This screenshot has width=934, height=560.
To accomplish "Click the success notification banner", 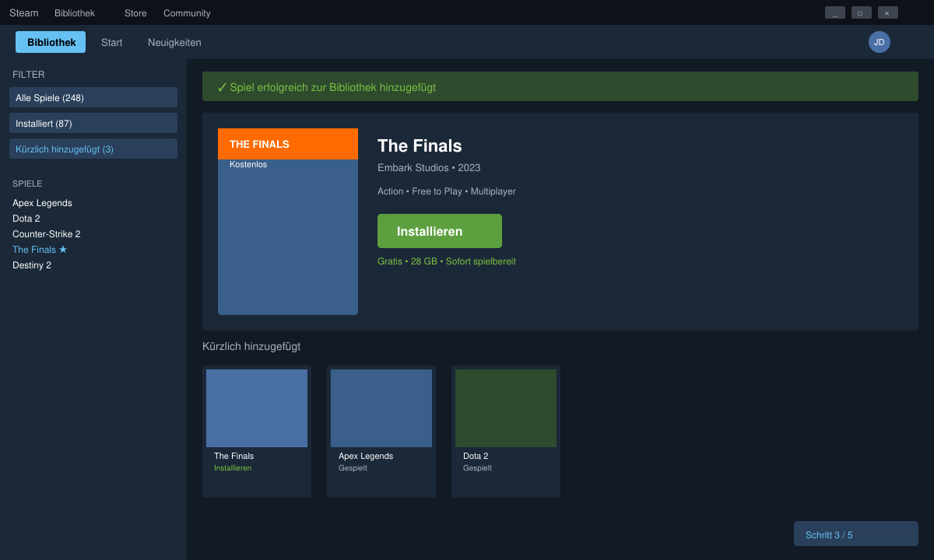I will point(560,86).
